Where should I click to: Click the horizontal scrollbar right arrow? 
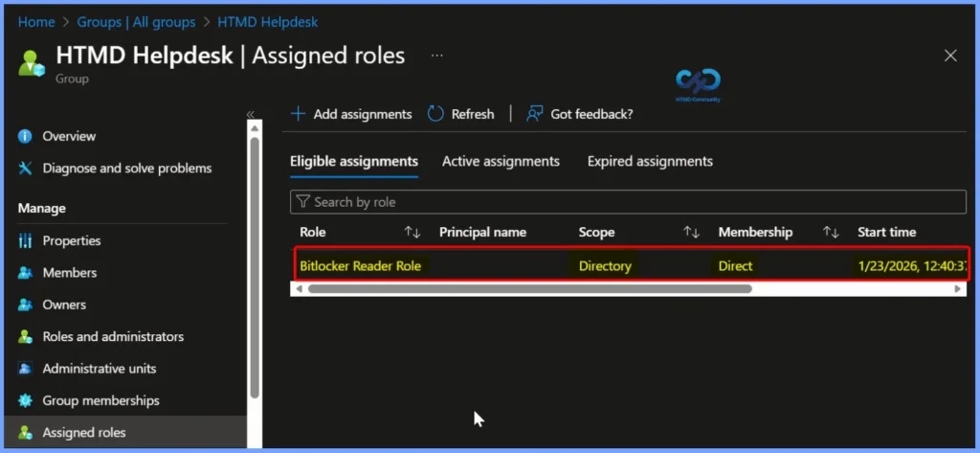tap(957, 289)
